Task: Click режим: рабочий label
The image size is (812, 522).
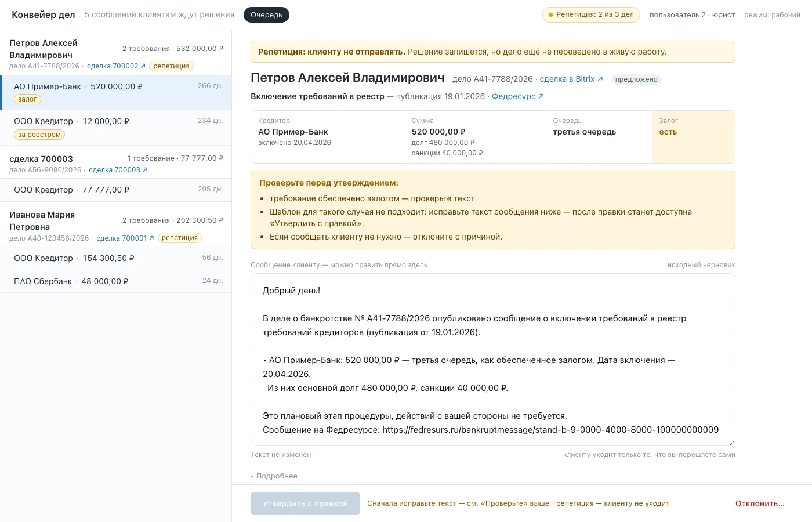Action: [x=772, y=15]
